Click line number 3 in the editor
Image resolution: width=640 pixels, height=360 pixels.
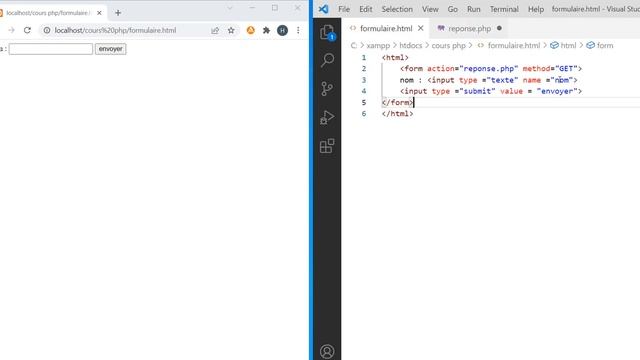coord(364,80)
